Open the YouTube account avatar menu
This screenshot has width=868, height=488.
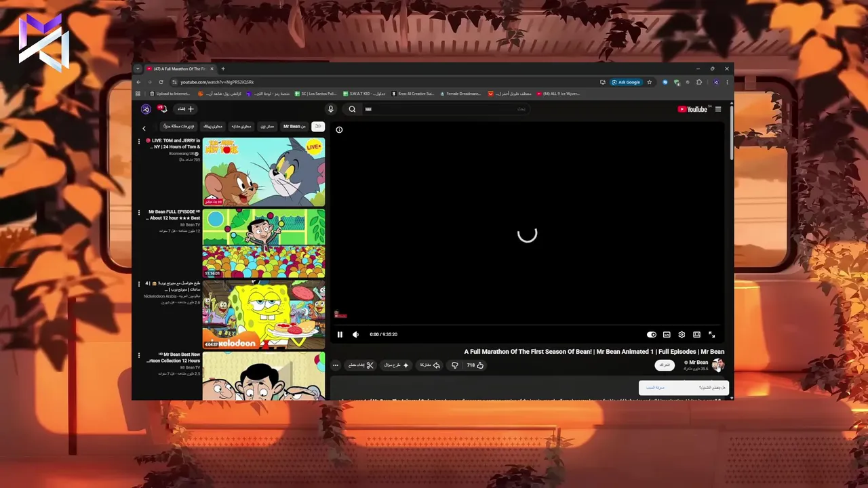pos(145,109)
